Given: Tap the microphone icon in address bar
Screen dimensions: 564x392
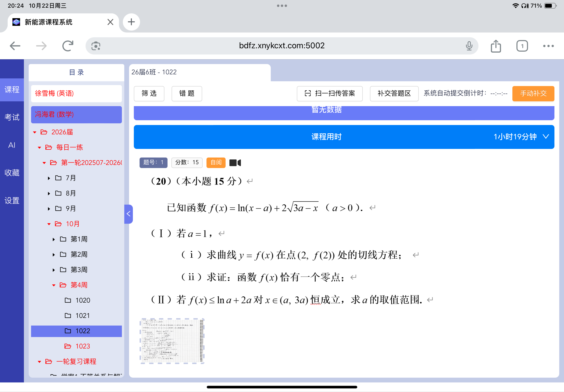Looking at the screenshot, I should (469, 46).
